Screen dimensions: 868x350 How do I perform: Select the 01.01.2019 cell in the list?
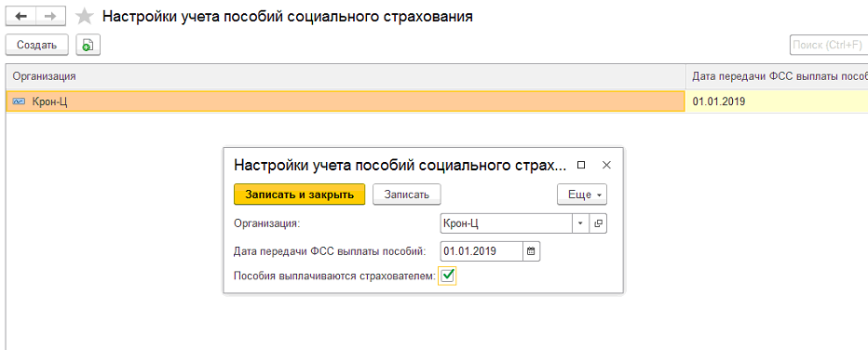(x=777, y=101)
